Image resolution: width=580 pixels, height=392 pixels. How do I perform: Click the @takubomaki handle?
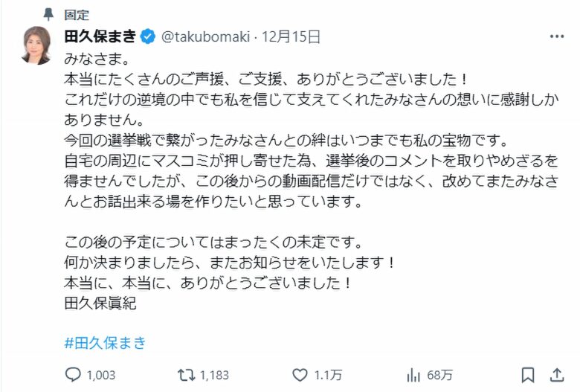pyautogui.click(x=204, y=36)
